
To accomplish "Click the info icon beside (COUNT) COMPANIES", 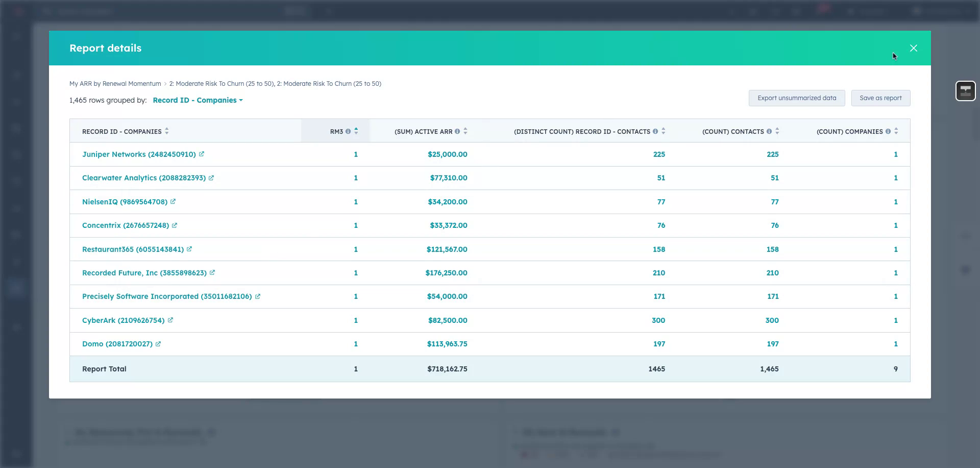I will 887,131.
